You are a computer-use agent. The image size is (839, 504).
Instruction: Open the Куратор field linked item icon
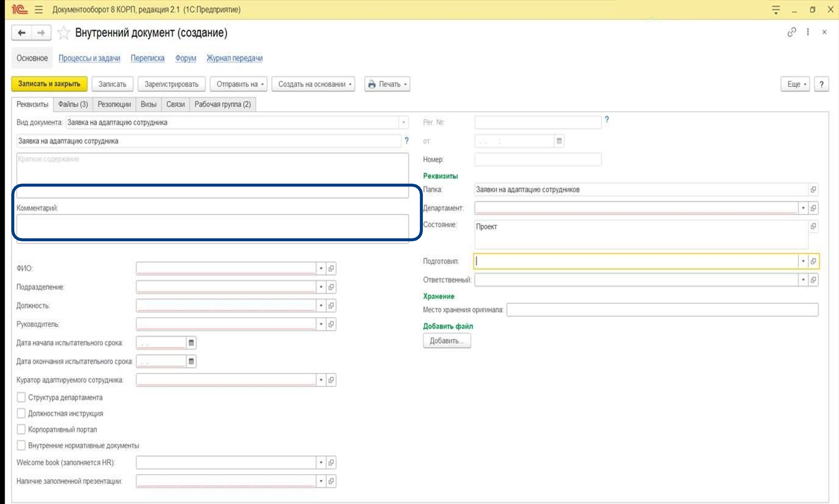[331, 380]
